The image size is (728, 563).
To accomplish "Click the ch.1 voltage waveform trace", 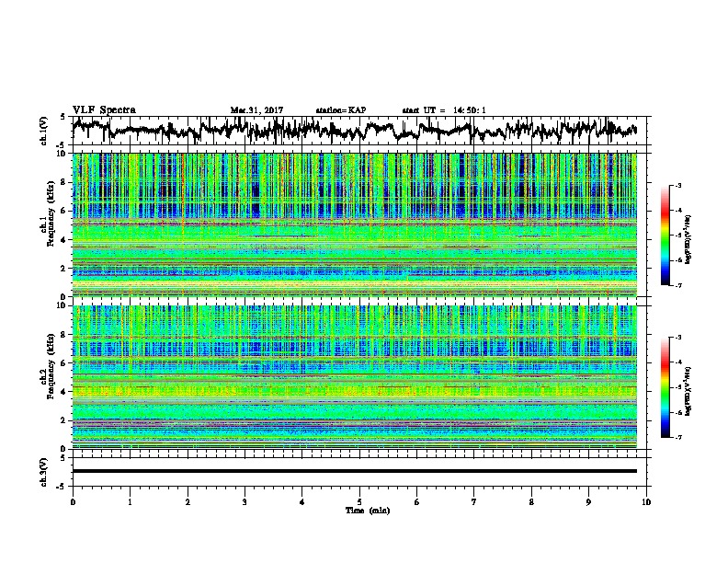I will coord(354,129).
